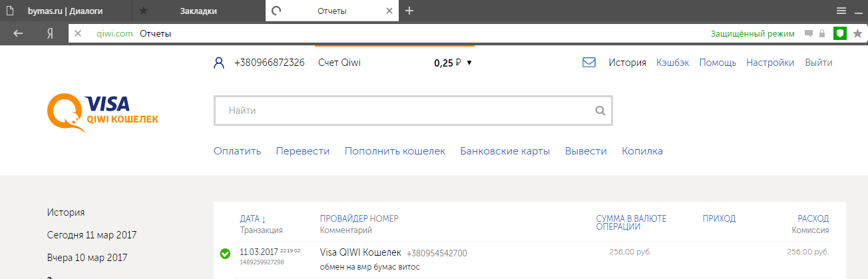Open the browser hamburger menu
The width and height of the screenshot is (868, 279).
coord(841,11)
